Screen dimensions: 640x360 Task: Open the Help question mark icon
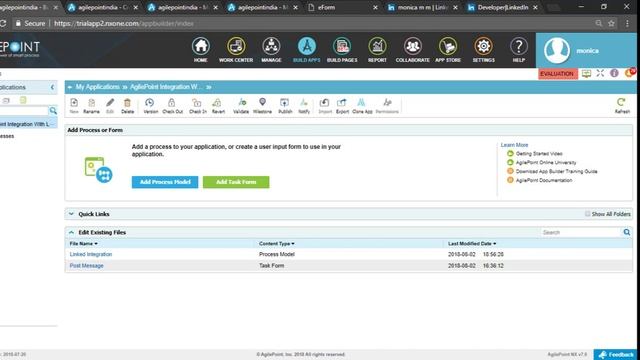519,47
